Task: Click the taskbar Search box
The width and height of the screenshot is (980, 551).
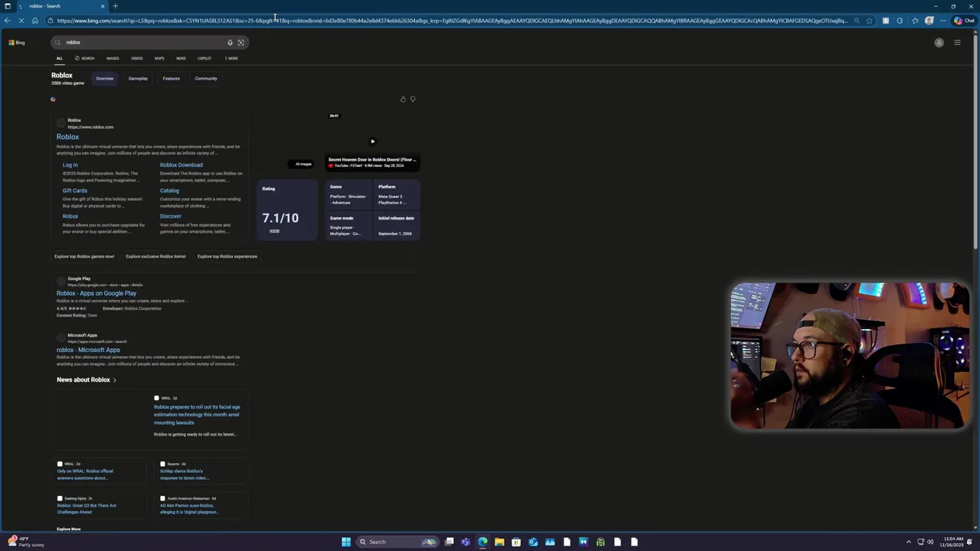Action: coord(397,542)
